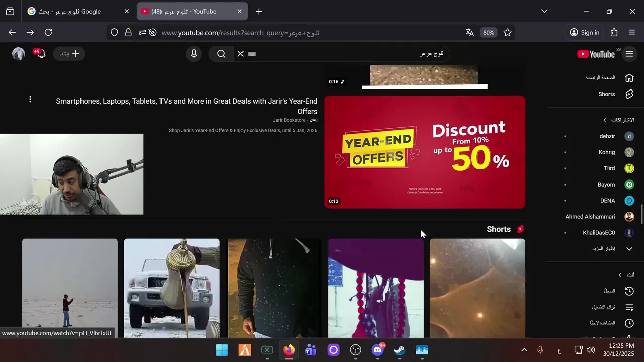Toggle the YouTube hamburger guide menu
The width and height of the screenshot is (644, 362).
point(629,54)
